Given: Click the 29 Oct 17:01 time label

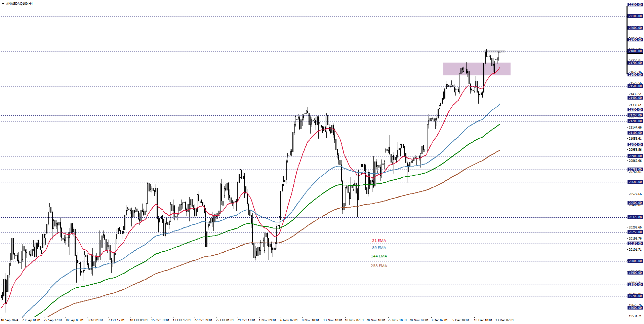Looking at the screenshot, I should [x=246, y=320].
